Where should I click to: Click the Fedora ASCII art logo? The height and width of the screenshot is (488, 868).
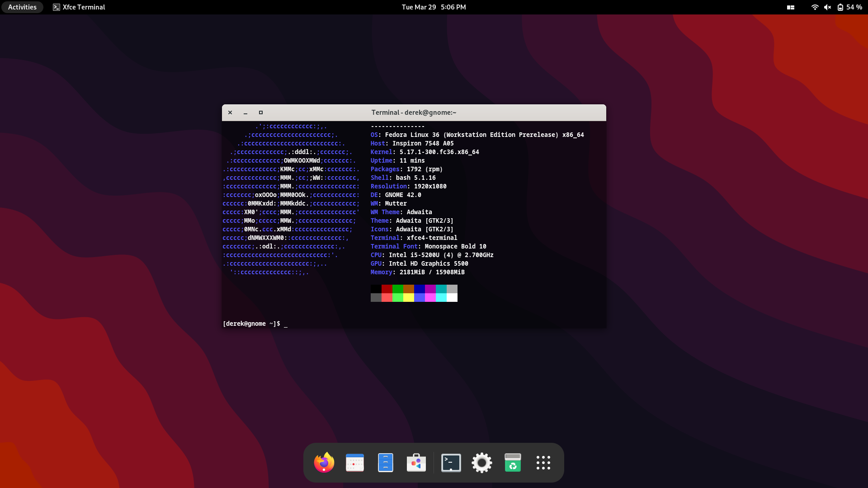coord(291,199)
